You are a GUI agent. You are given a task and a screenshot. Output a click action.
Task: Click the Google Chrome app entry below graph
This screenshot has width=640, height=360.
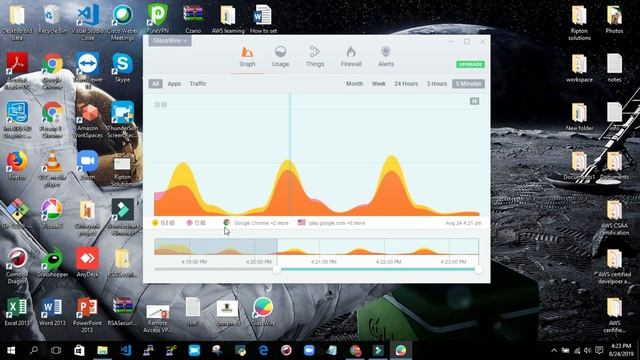(x=256, y=223)
